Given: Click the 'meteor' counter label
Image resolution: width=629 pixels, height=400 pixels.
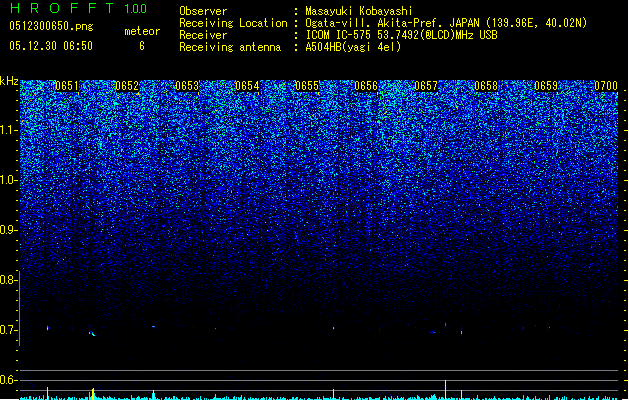Looking at the screenshot, I should tap(142, 31).
